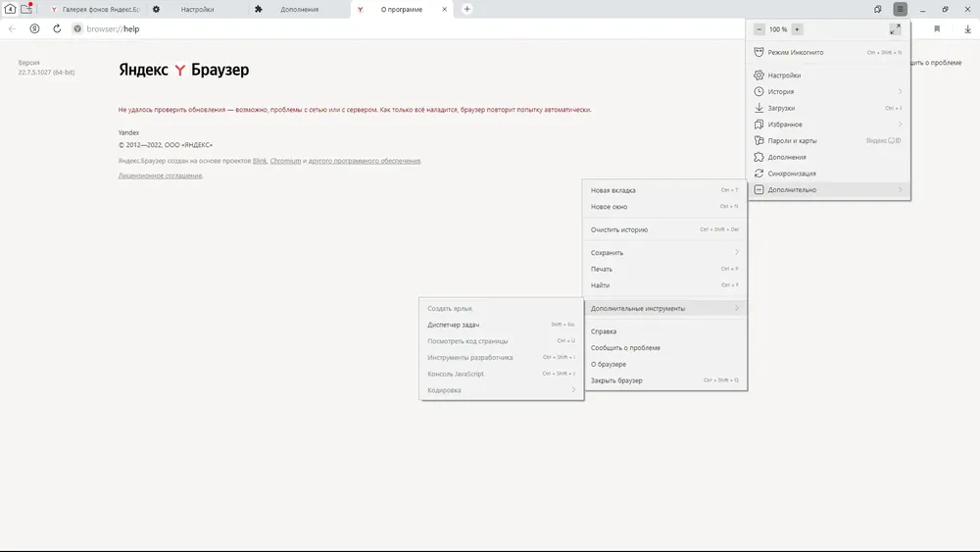Expand Дополнительные инструменты submenu

tap(664, 308)
